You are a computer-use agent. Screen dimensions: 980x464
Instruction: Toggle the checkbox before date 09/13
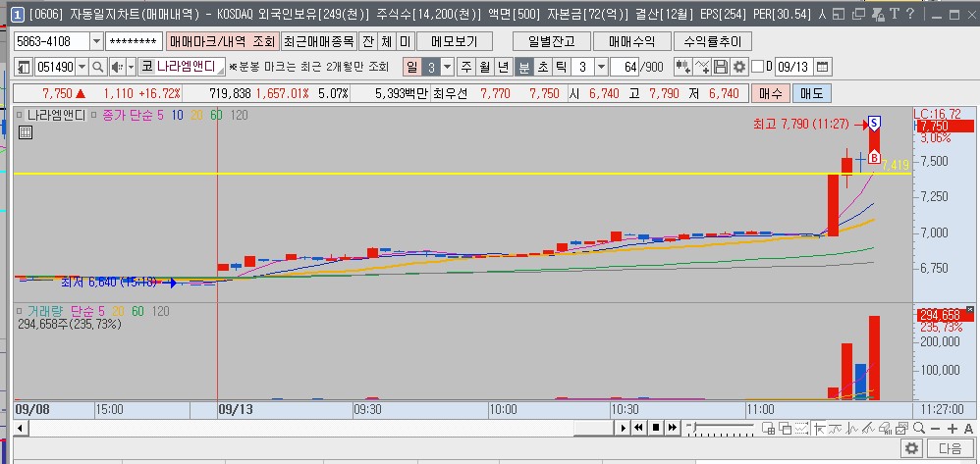coord(757,67)
